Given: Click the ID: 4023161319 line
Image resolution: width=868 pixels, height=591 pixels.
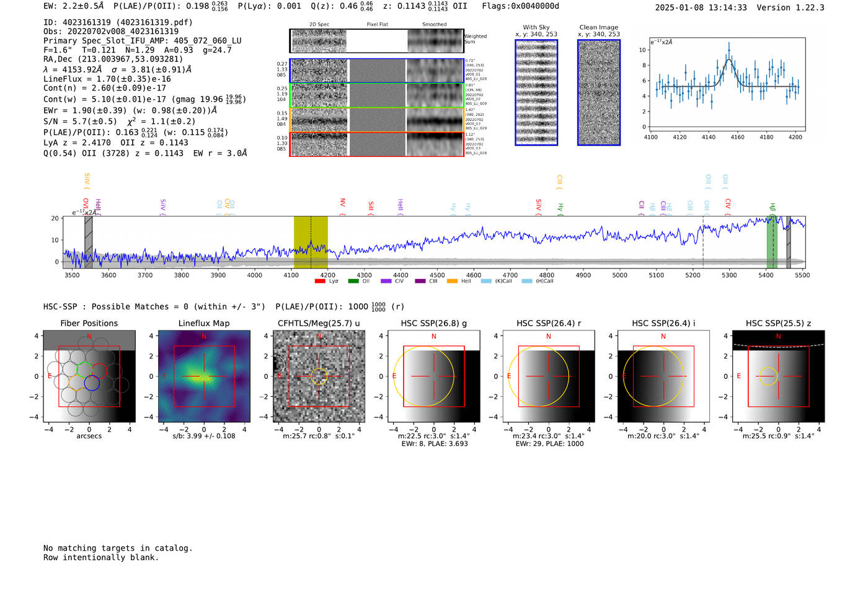Looking at the screenshot, I should pos(118,22).
